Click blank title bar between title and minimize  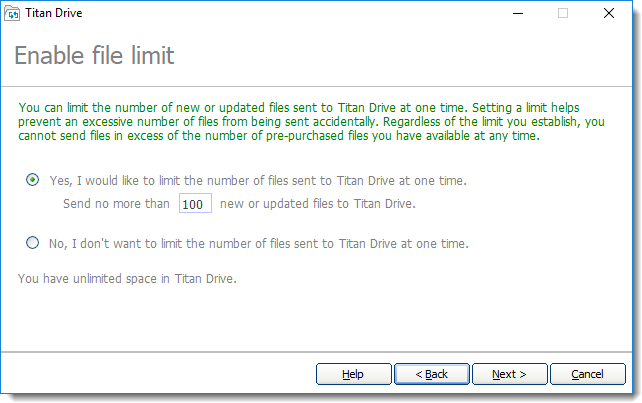[300, 14]
